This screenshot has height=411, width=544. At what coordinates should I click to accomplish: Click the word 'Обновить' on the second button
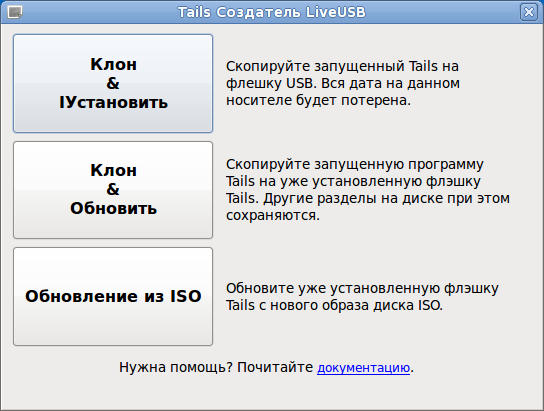pyautogui.click(x=113, y=208)
